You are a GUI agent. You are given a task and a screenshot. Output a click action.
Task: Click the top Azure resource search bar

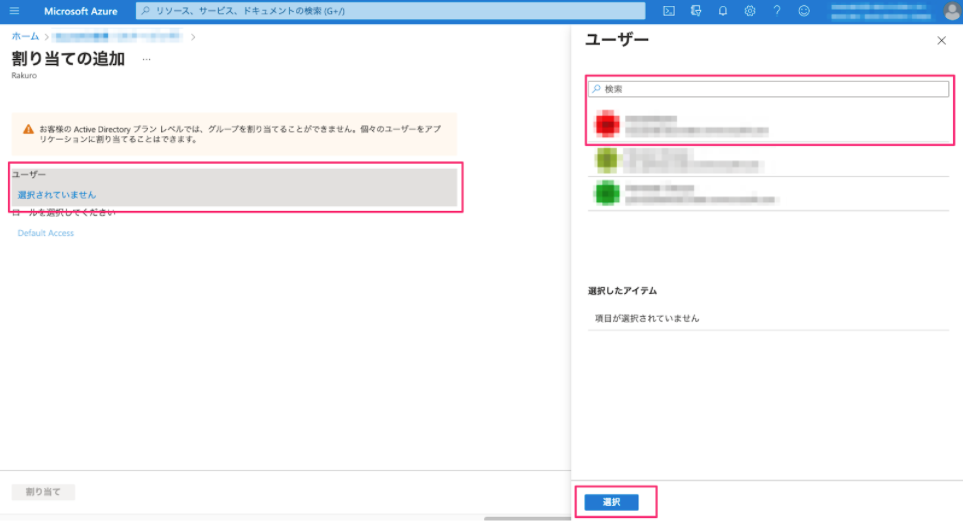391,11
